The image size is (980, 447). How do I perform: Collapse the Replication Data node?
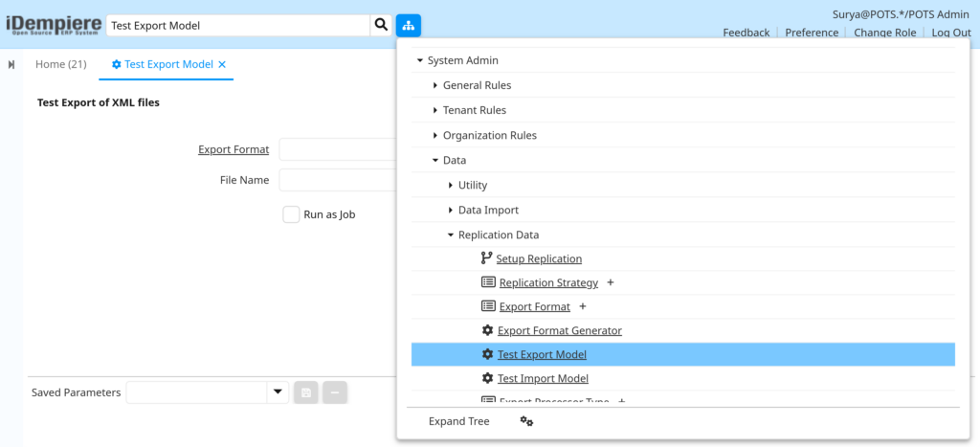point(451,235)
